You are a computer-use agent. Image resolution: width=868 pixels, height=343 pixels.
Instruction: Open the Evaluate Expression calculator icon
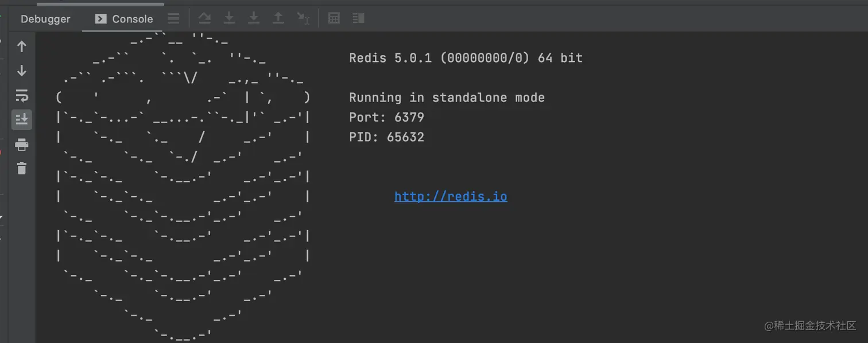coord(334,19)
